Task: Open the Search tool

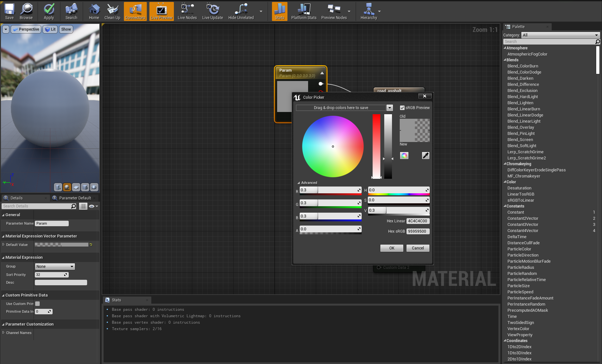Action: click(x=71, y=11)
